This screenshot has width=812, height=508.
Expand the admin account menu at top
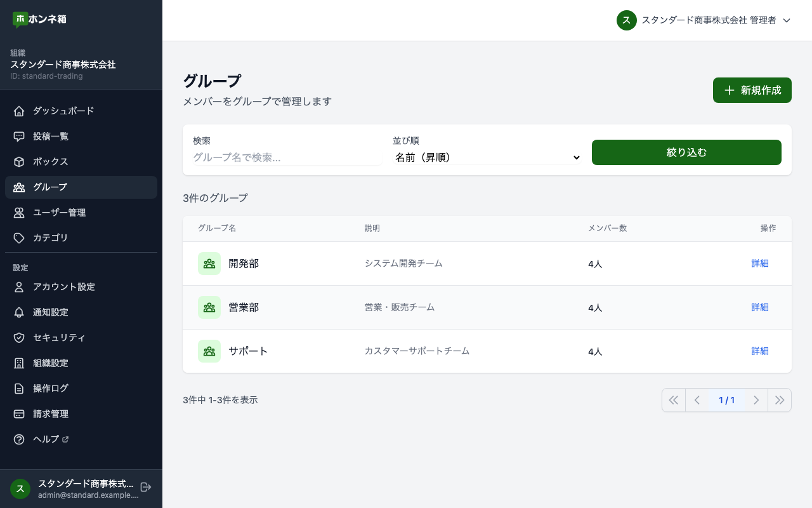point(704,20)
